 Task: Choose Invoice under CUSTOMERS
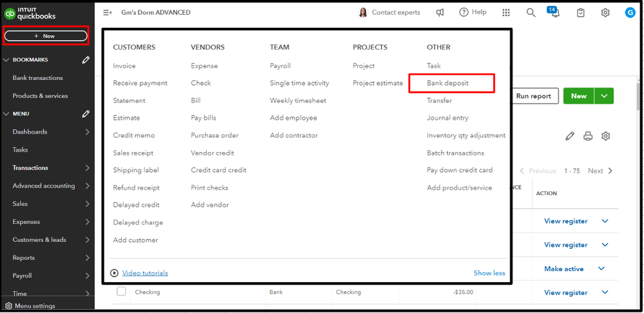pyautogui.click(x=124, y=66)
